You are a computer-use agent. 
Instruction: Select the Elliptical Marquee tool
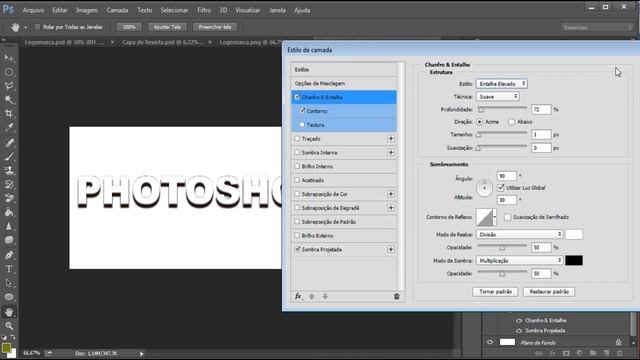[9, 72]
